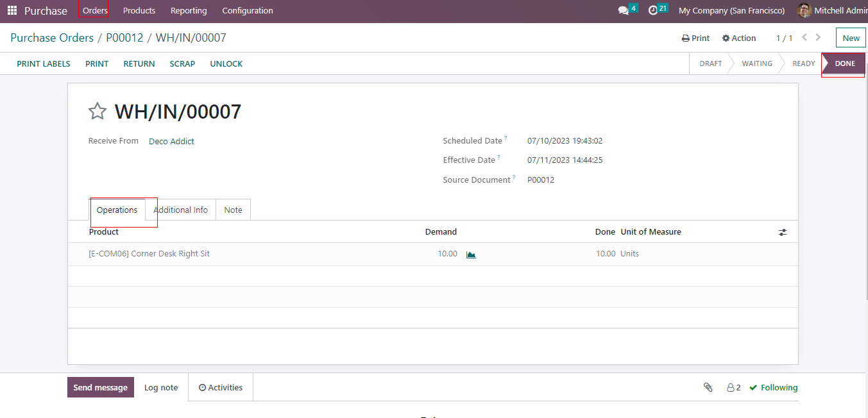868x418 pixels.
Task: View the followers count icon
Action: coord(733,387)
